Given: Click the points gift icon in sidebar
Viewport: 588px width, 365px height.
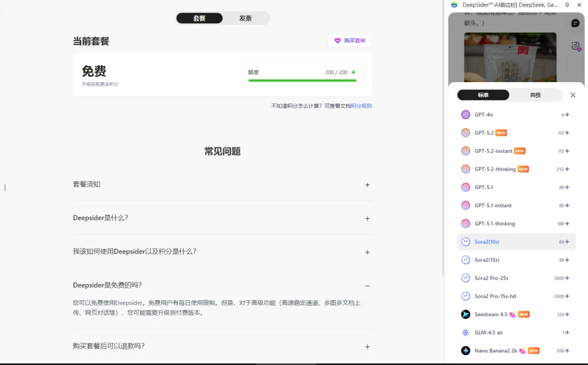Looking at the screenshot, I should click(576, 46).
